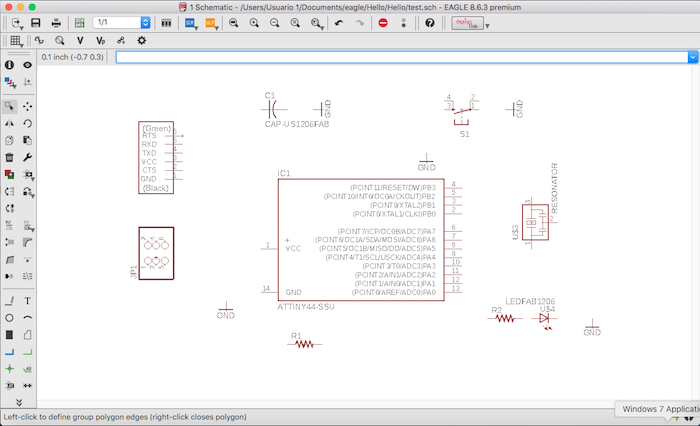This screenshot has width=700, height=426.
Task: Expand more tools double chevron
Action: tap(19, 402)
